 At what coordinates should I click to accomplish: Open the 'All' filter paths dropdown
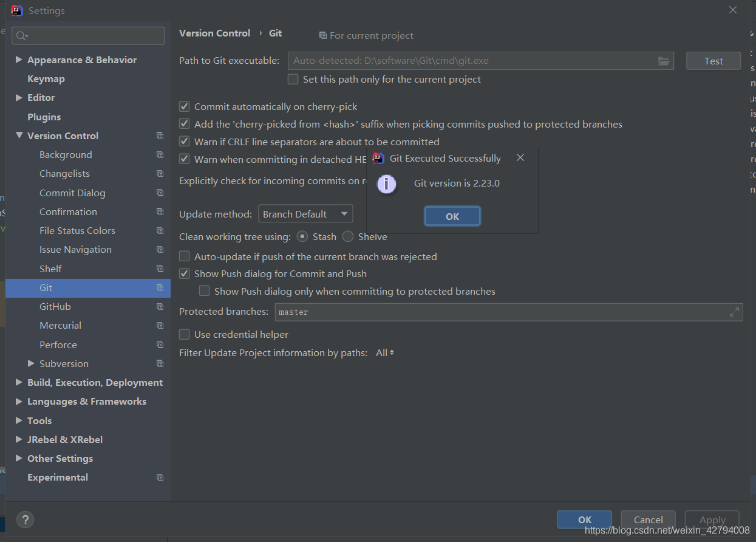(385, 352)
